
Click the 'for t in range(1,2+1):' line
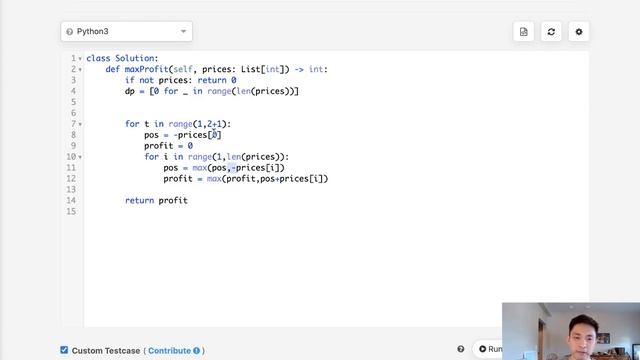pos(178,124)
